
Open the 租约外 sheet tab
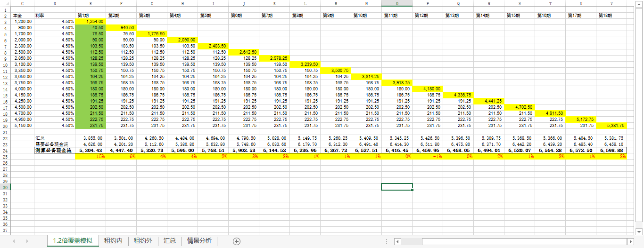[143, 241]
